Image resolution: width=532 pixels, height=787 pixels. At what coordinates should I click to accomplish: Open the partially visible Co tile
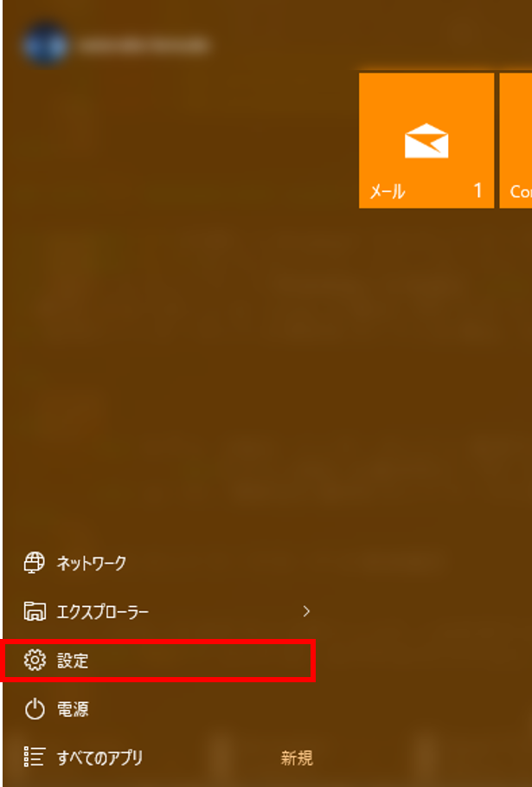tap(516, 140)
